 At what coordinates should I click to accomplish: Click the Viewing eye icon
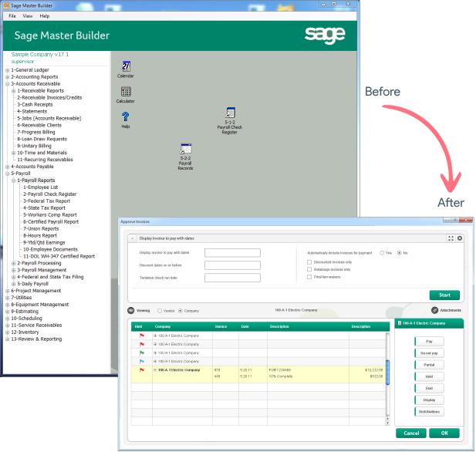coord(131,311)
